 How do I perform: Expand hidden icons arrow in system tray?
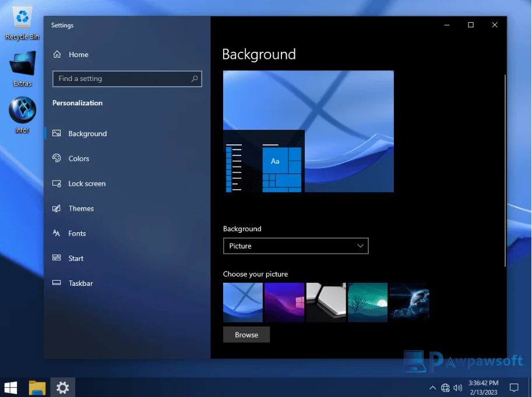pos(432,387)
